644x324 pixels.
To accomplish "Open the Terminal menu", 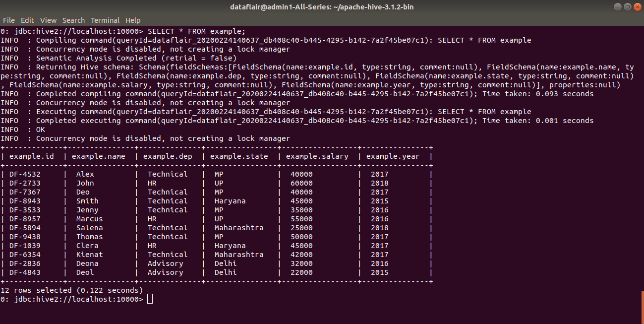I will [105, 20].
